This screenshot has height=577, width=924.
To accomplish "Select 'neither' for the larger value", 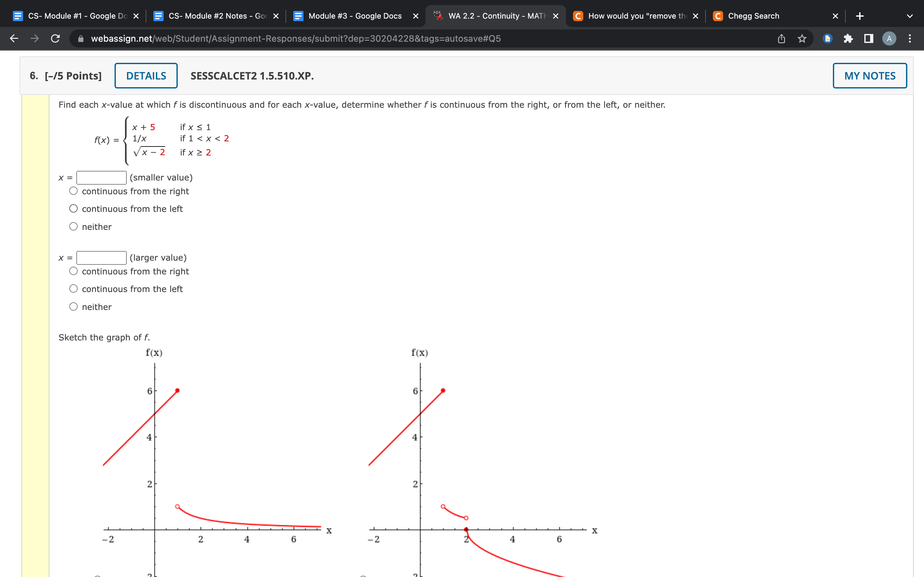I will tap(73, 306).
